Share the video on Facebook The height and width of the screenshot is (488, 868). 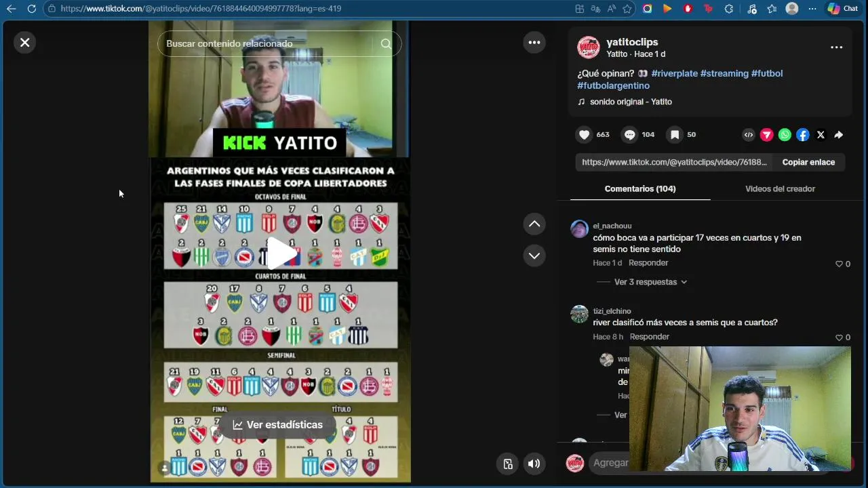tap(803, 135)
